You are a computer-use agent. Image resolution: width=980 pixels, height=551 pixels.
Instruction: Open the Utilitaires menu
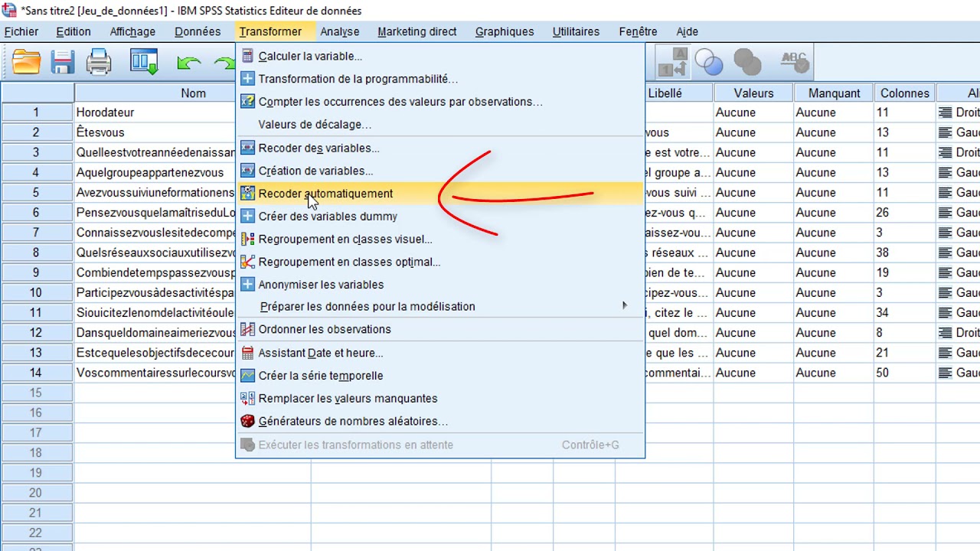pyautogui.click(x=577, y=31)
